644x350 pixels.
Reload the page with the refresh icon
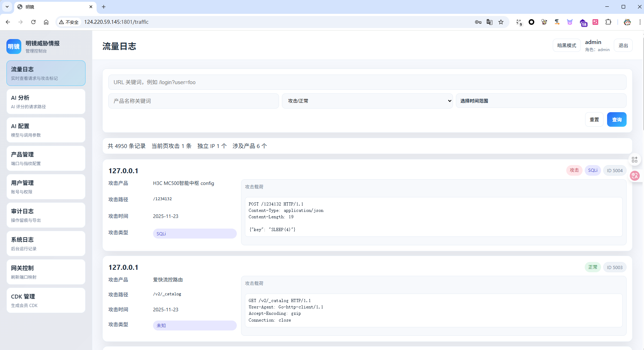[x=33, y=22]
